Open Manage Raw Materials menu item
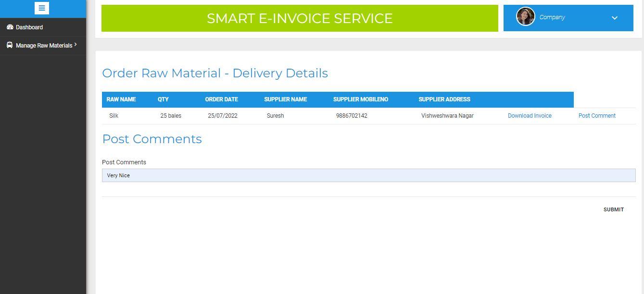Viewport: 644px width, 294px height. pos(44,46)
